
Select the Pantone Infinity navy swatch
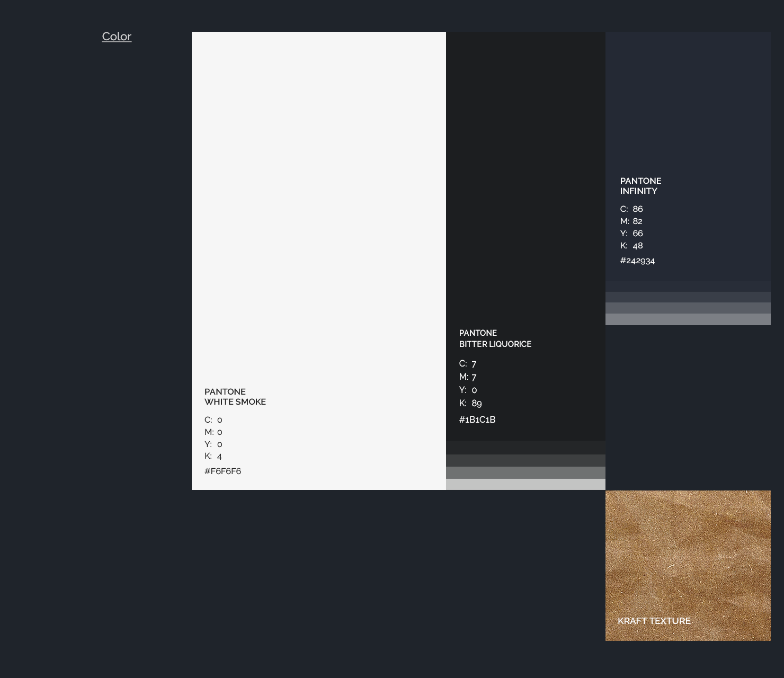coord(688,106)
